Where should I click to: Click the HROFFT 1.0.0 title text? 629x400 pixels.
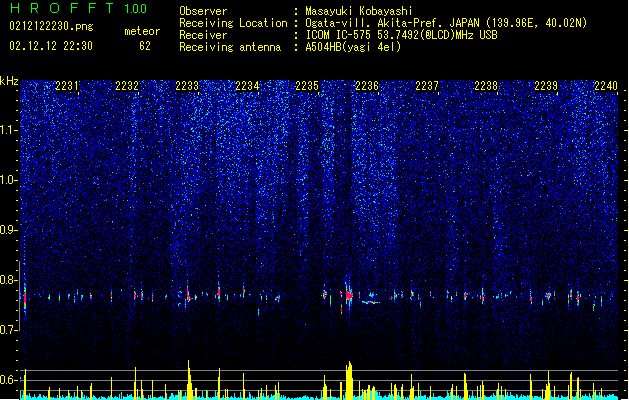(x=79, y=8)
